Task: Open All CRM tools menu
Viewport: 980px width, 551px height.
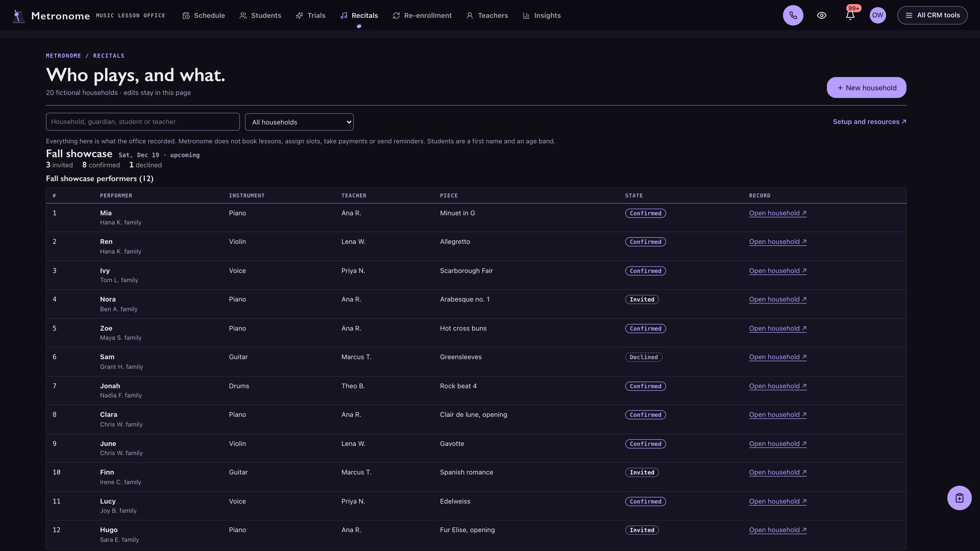Action: [x=932, y=15]
